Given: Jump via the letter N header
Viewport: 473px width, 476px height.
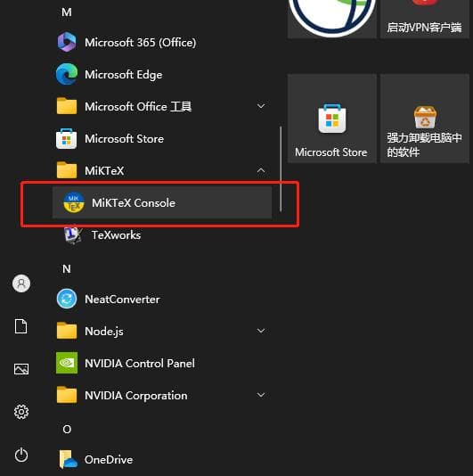Looking at the screenshot, I should [x=67, y=268].
